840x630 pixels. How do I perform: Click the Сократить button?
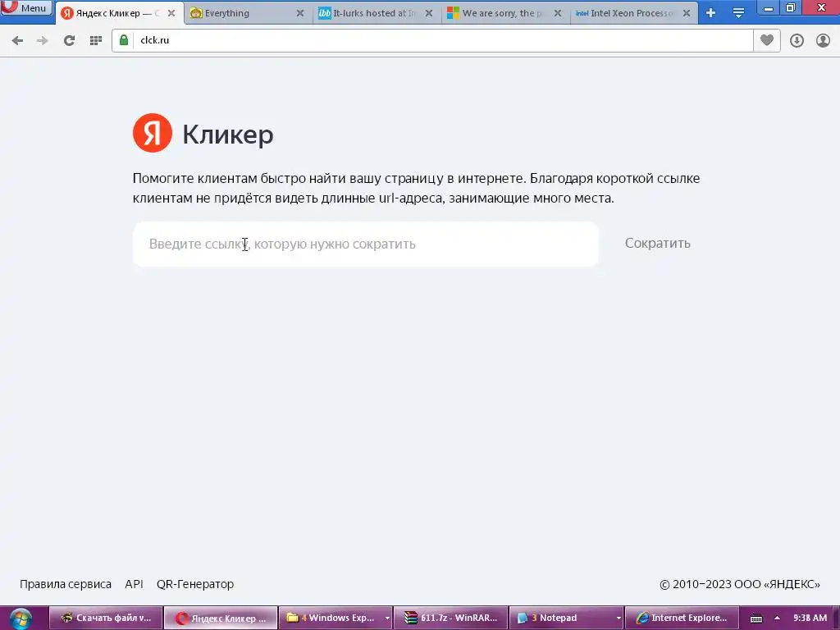657,243
